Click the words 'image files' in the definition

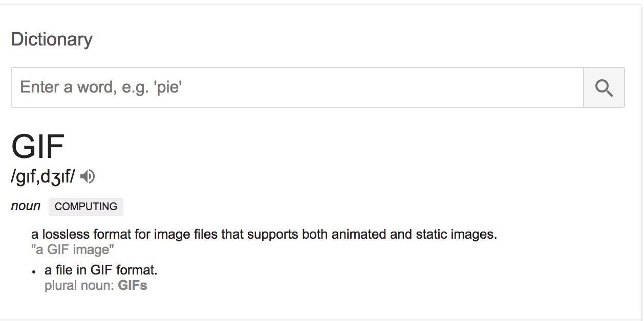coord(185,235)
